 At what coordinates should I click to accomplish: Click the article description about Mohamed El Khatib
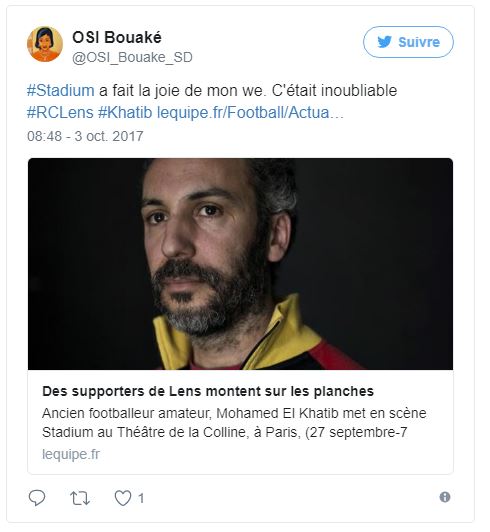click(234, 422)
